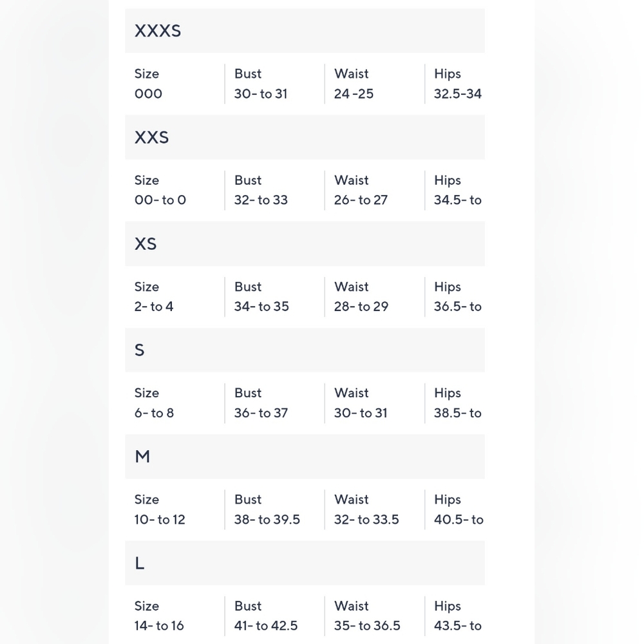644x644 pixels.
Task: Select the L size header row
Action: pyautogui.click(x=305, y=563)
